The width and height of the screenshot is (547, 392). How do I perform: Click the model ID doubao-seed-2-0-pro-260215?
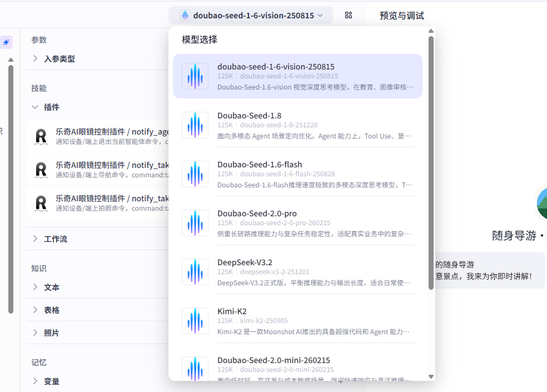(x=285, y=223)
